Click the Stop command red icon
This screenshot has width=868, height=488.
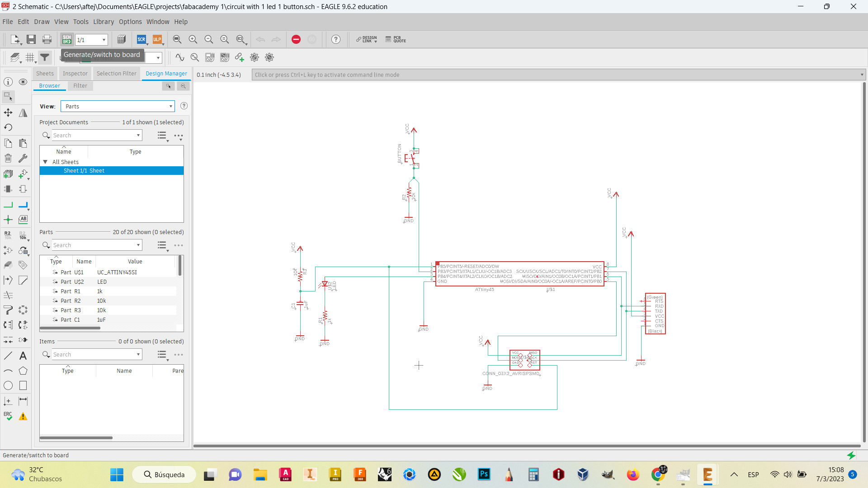tap(296, 40)
